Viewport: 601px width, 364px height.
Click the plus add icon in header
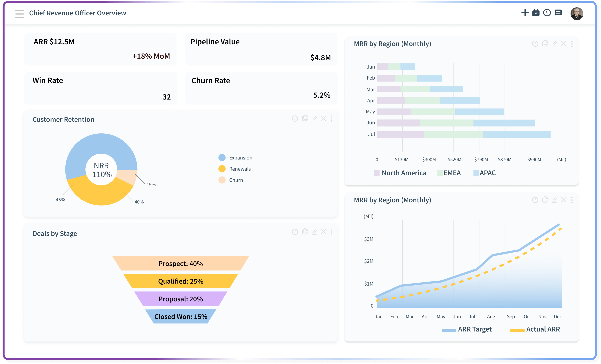pos(525,13)
